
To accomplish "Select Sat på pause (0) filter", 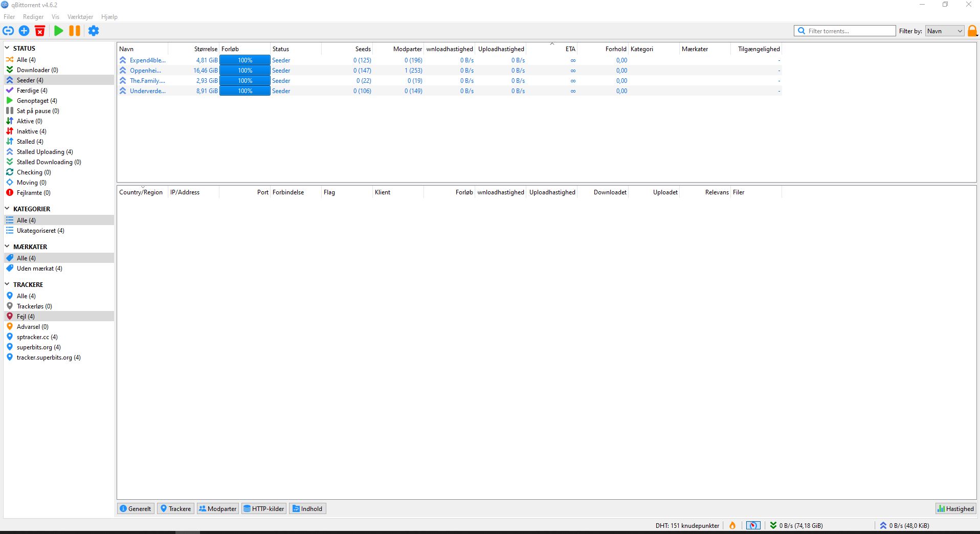I will coord(59,111).
